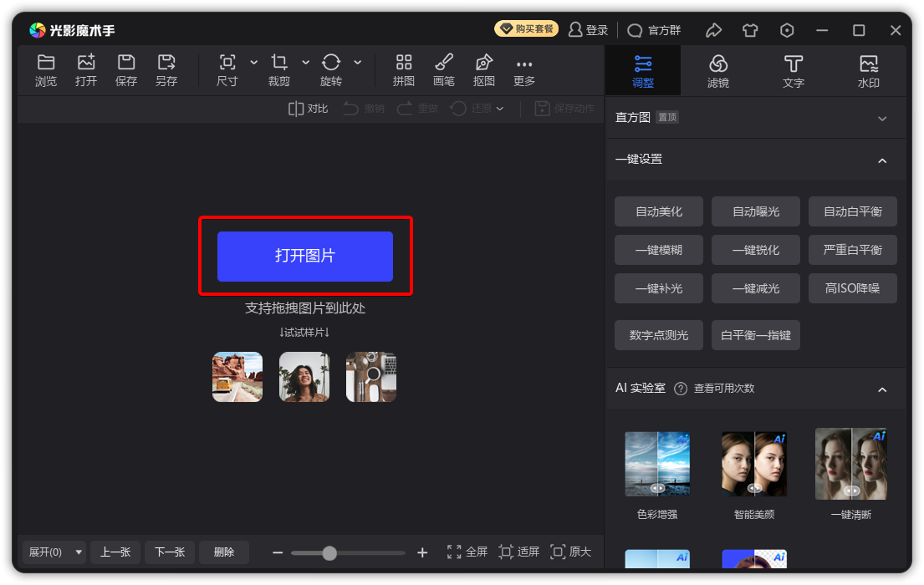Click the zoom slider handle

click(x=329, y=552)
